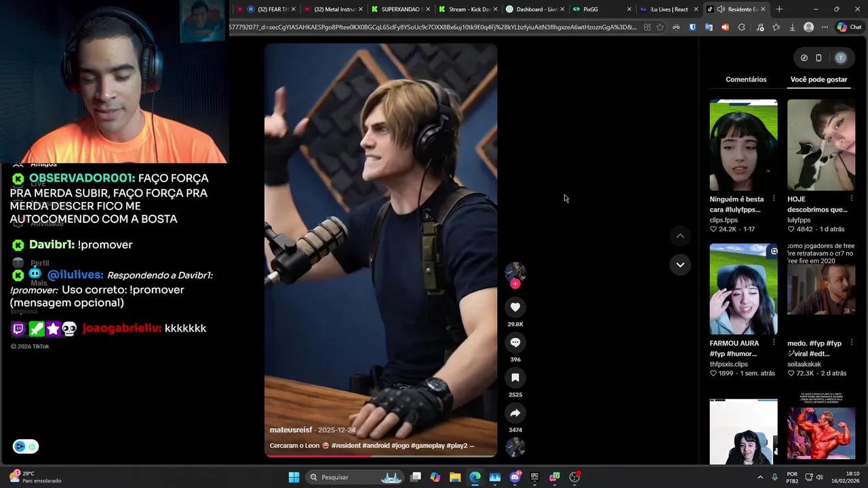
Task: Close the PixGG browser tab
Action: point(629,9)
